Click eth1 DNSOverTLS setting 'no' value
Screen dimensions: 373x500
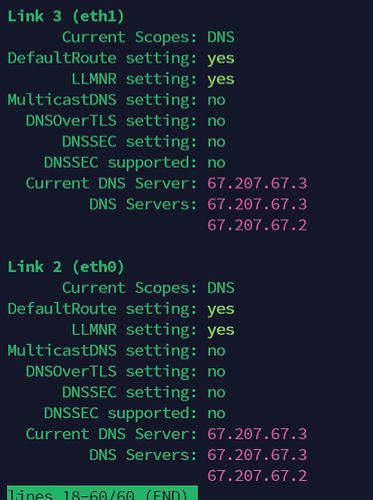point(216,121)
